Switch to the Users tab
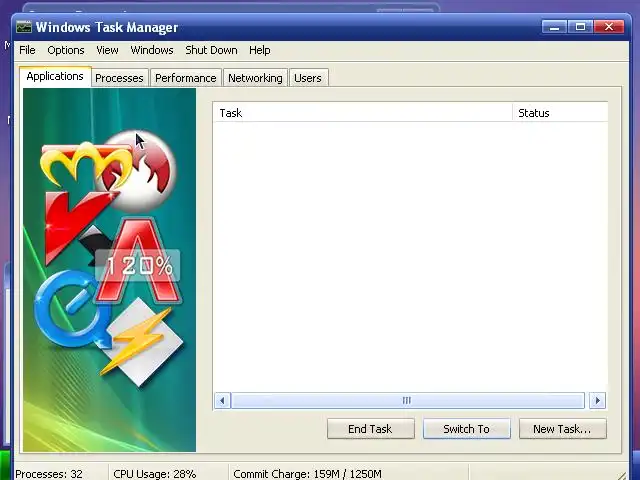 (308, 78)
